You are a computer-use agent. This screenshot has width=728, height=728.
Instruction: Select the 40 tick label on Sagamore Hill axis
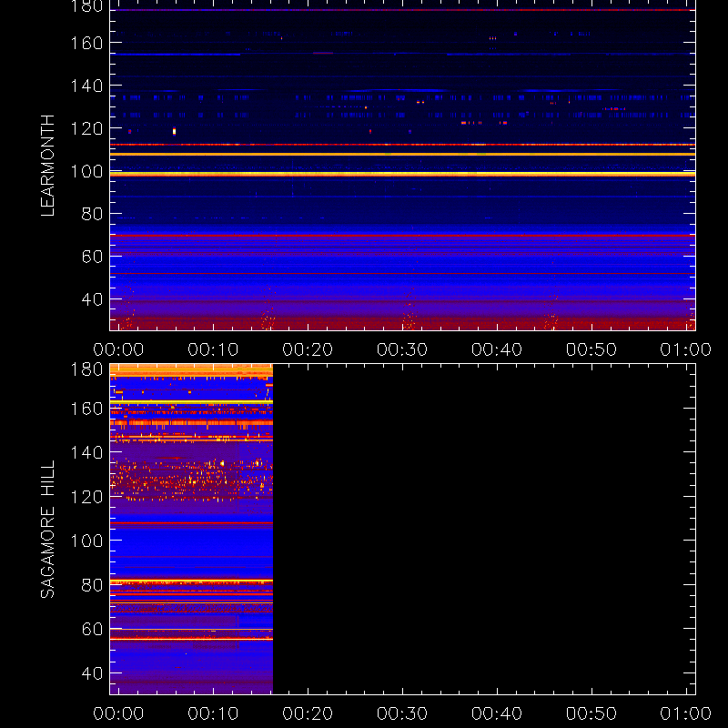pyautogui.click(x=92, y=673)
